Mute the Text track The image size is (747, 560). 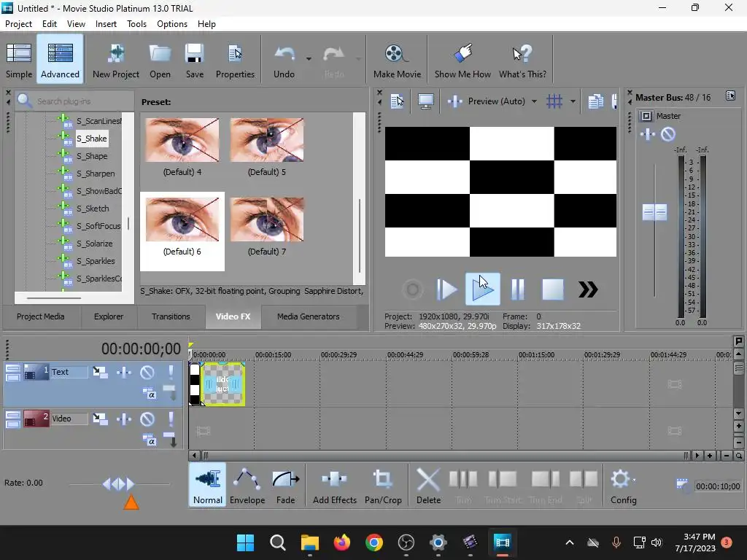point(147,372)
